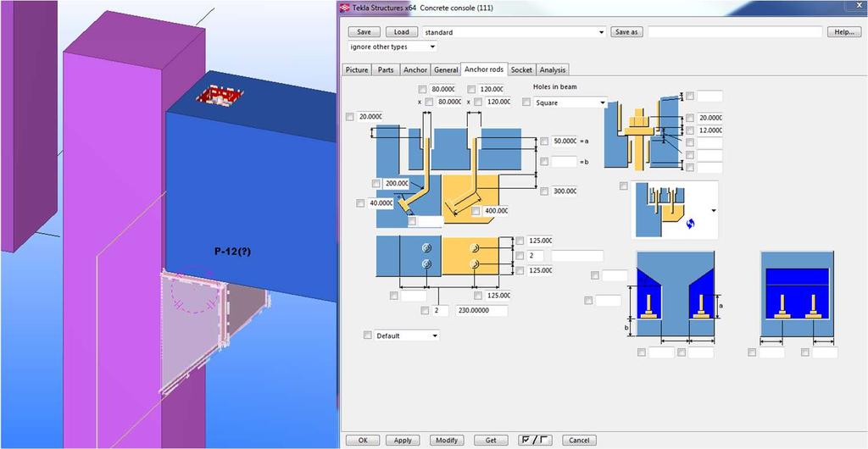Click the 400.000 value field
Image resolution: width=868 pixels, height=449 pixels.
pyautogui.click(x=496, y=211)
